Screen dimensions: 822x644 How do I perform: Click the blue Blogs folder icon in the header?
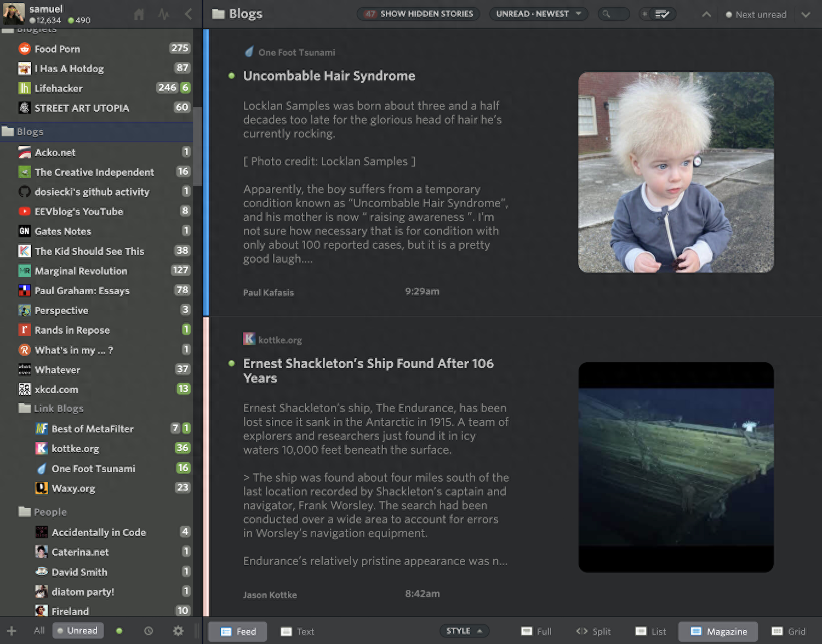pyautogui.click(x=218, y=14)
